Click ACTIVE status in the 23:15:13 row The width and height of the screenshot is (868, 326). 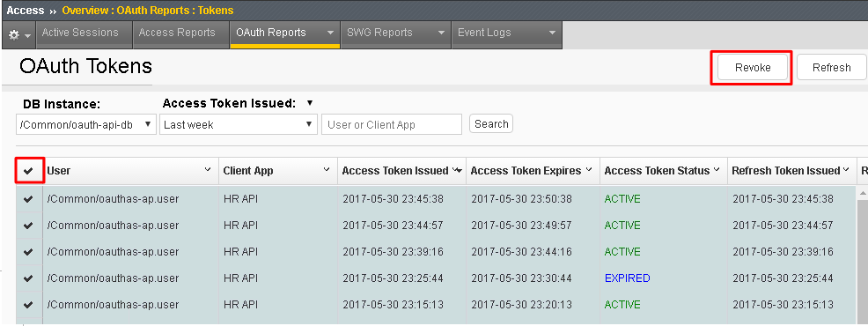coord(622,304)
